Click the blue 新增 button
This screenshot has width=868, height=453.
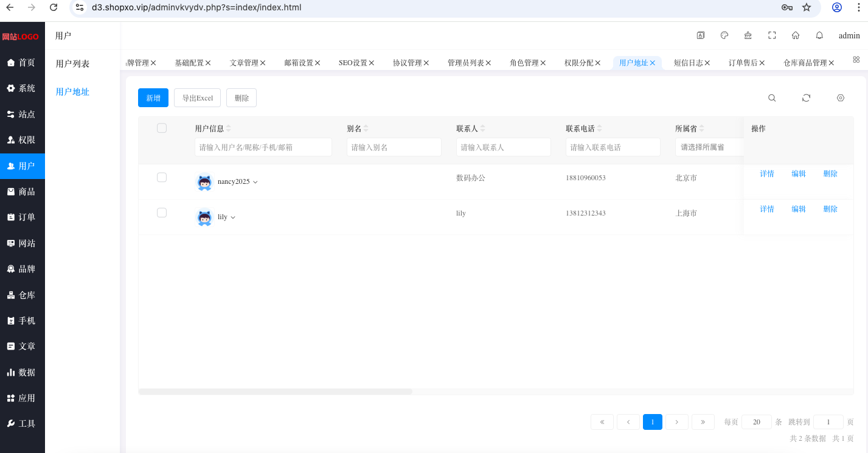[x=153, y=98]
